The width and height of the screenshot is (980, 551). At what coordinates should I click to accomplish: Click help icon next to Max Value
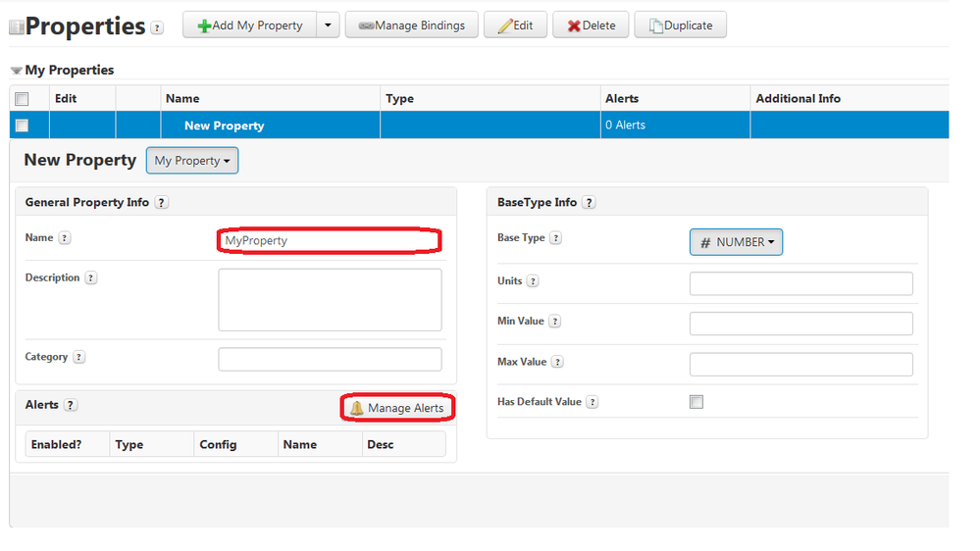pyautogui.click(x=557, y=362)
